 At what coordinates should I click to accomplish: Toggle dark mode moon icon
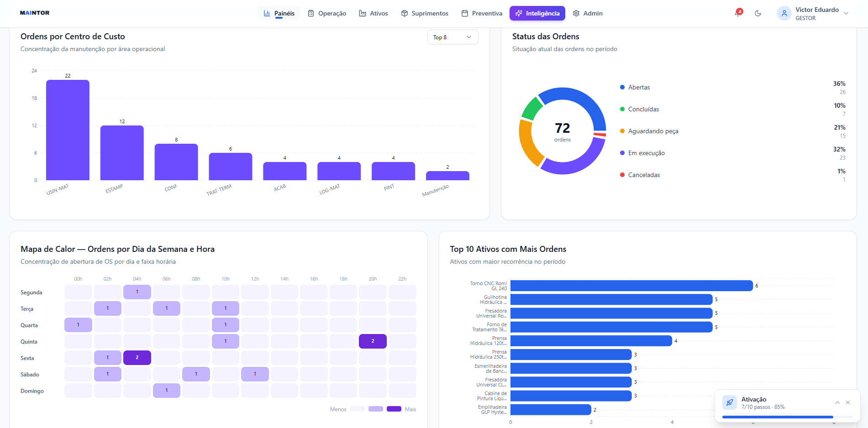[x=758, y=13]
